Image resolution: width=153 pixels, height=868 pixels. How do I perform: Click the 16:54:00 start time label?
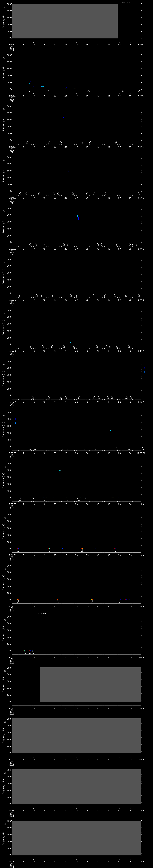[12, 197]
